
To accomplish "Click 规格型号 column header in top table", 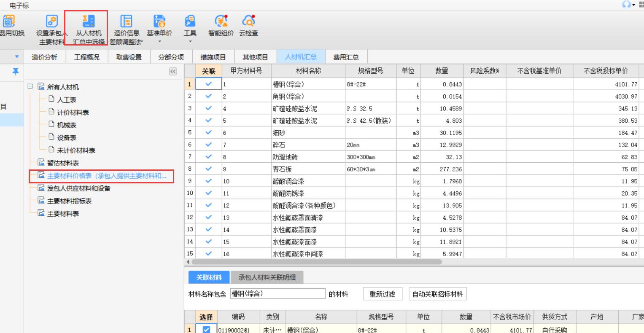I will 371,71.
